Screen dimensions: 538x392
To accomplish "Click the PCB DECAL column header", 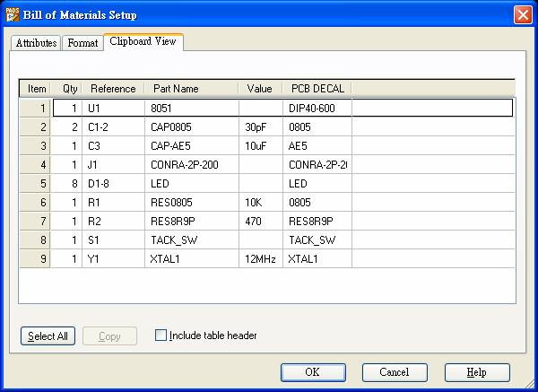I will point(317,89).
